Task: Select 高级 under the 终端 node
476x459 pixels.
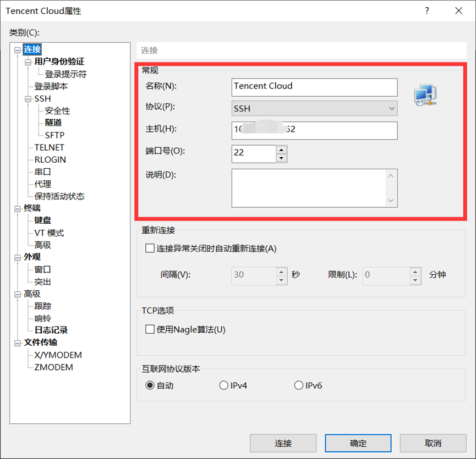Action: tap(42, 245)
